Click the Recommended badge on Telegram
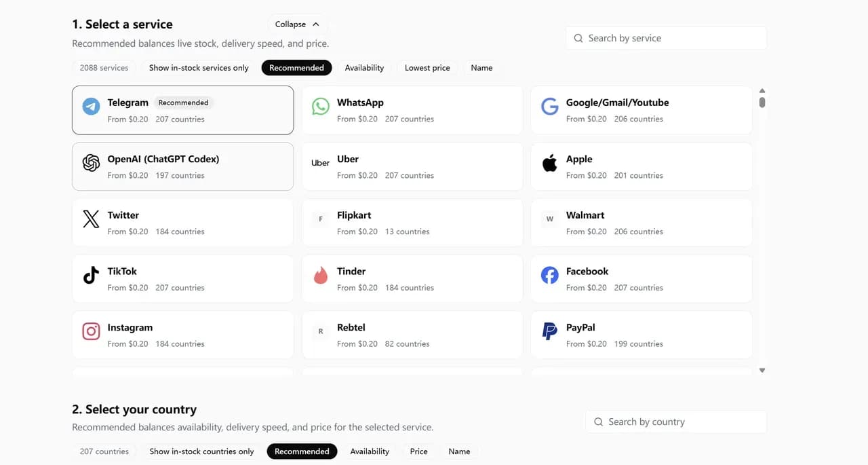This screenshot has height=465, width=868. coord(183,103)
